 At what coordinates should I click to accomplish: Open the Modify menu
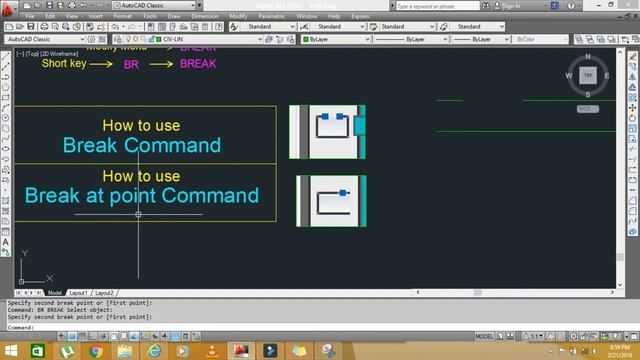point(238,16)
